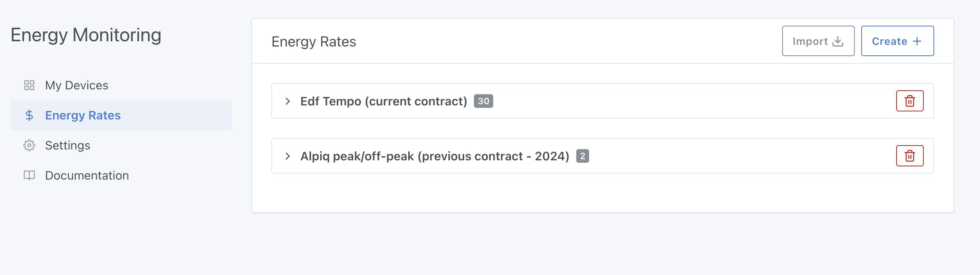Screen dimensions: 980x275
Task: Expand the Edf Tempo (current contract) entry
Action: [x=287, y=101]
